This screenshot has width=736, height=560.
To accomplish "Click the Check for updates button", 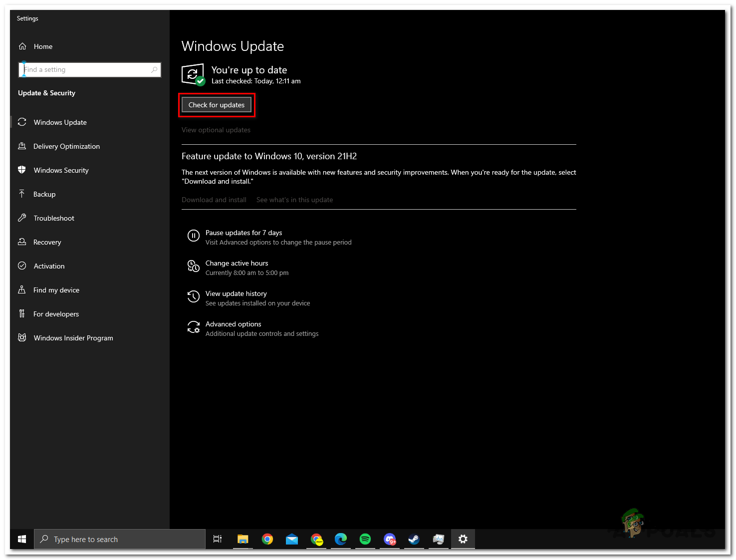I will point(216,105).
